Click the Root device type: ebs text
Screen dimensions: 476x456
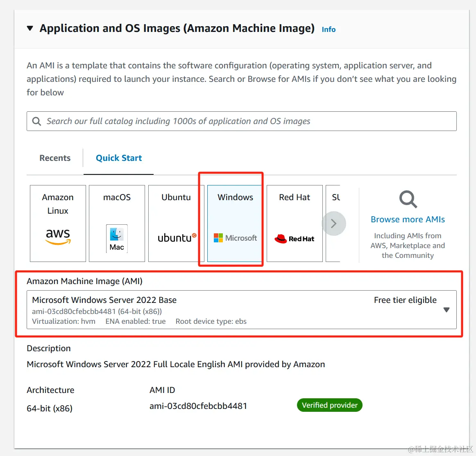[211, 321]
